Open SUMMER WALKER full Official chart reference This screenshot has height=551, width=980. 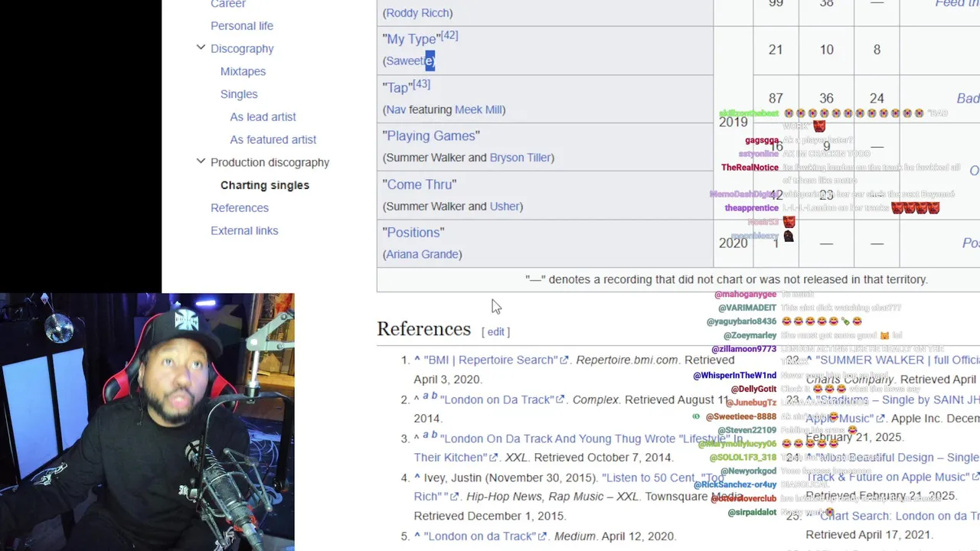[897, 360]
